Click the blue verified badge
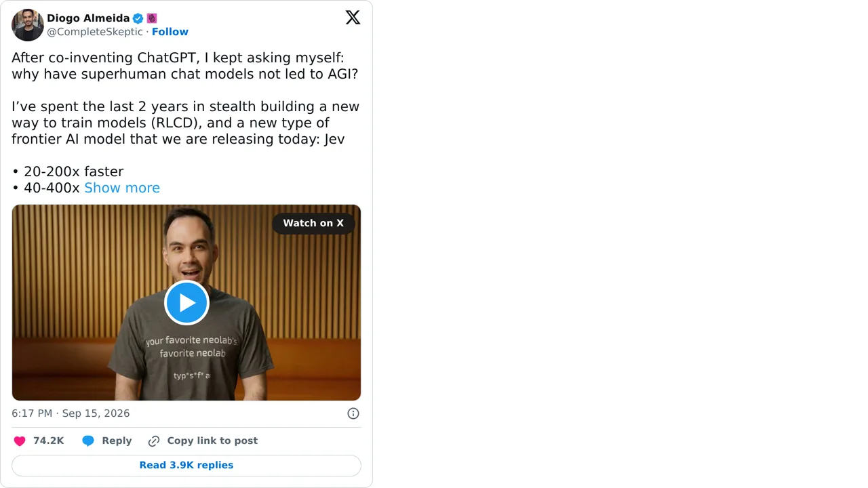The image size is (868, 488). click(138, 18)
